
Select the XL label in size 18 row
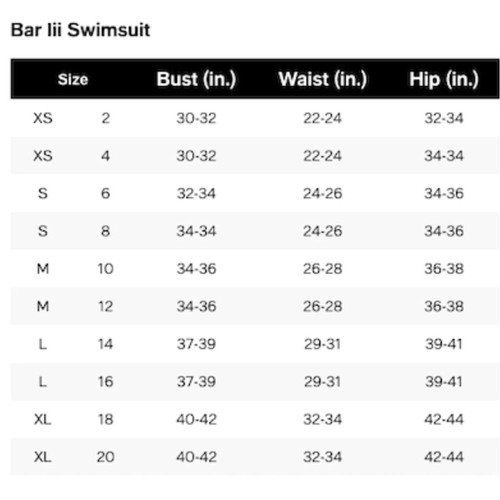pos(43,419)
